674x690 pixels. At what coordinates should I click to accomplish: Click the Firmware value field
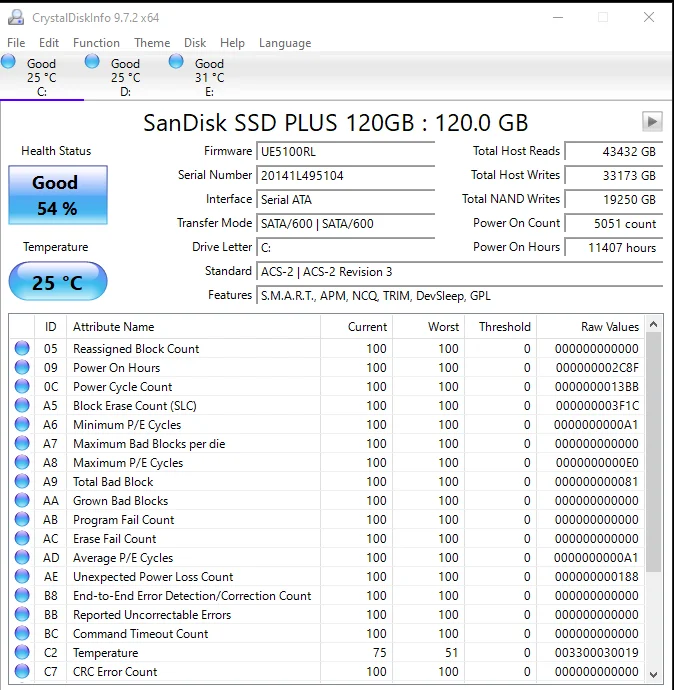[346, 151]
